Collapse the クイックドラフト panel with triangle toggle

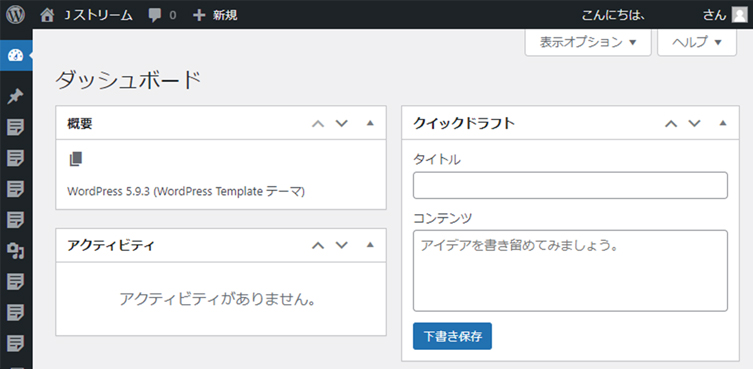click(723, 123)
